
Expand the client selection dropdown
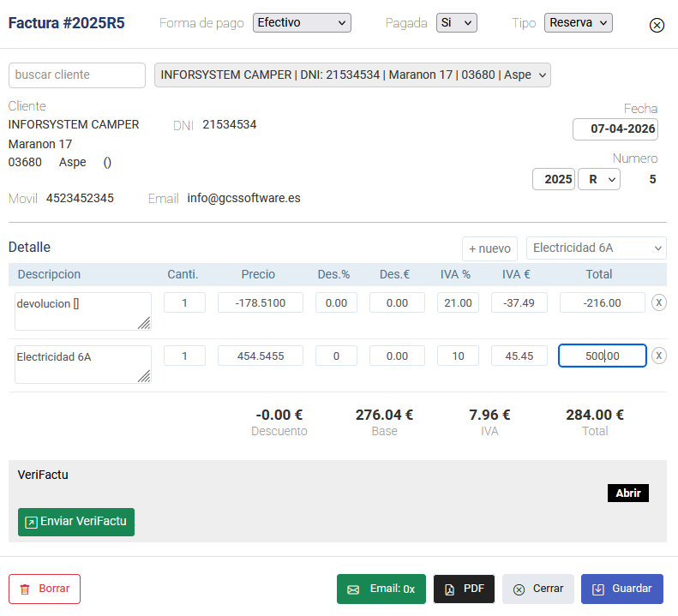click(352, 75)
